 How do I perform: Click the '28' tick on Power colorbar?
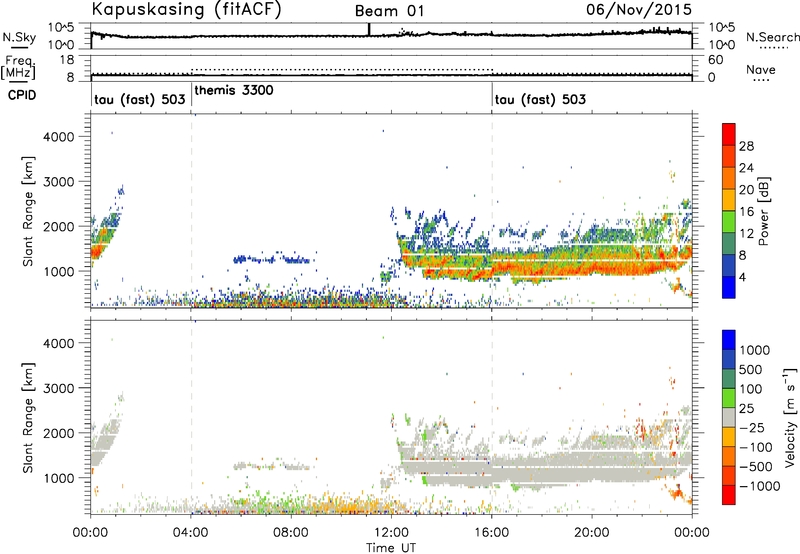[746, 146]
